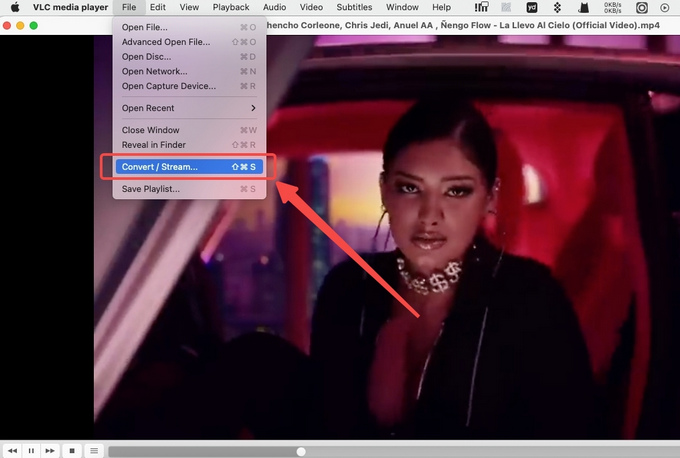Click the first status icon after Help
Screen dimensions: 680x458
(481, 7)
